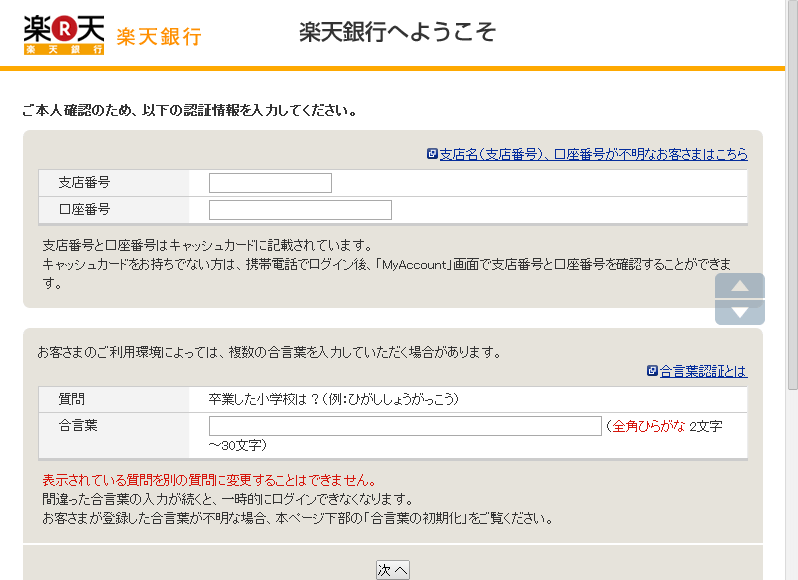
Task: Focus the 口座番号 input field
Action: pyautogui.click(x=300, y=210)
